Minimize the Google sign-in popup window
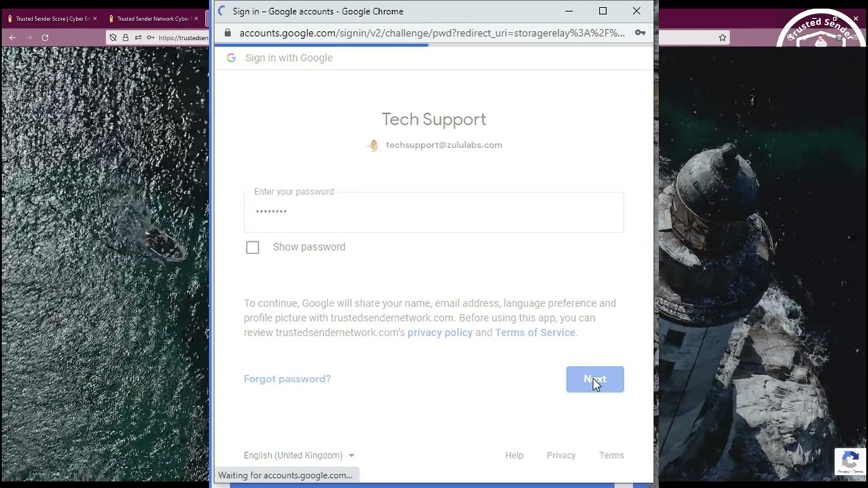868x488 pixels. (x=569, y=11)
